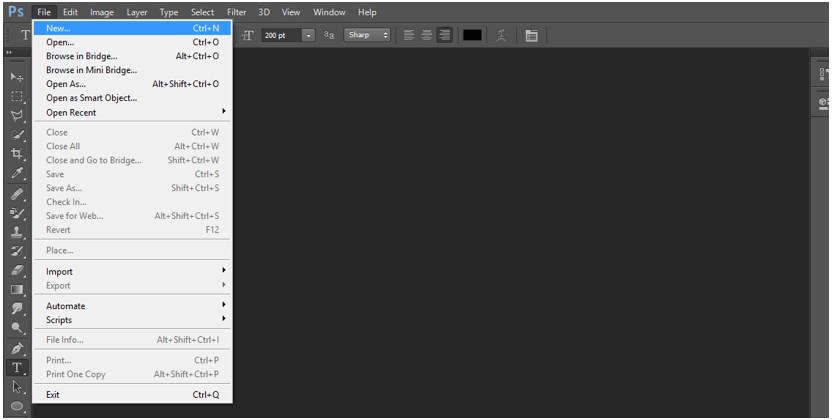Open the Layer menu
Viewport: 832px width, 420px height.
[136, 12]
